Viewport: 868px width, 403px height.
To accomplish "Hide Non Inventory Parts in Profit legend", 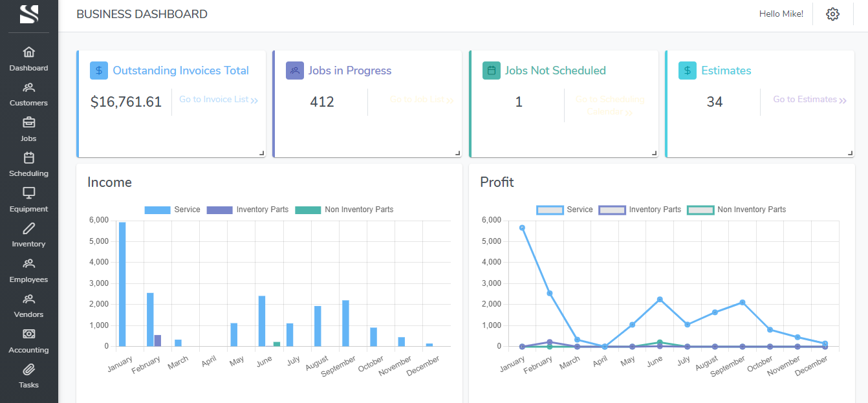I will 736,210.
